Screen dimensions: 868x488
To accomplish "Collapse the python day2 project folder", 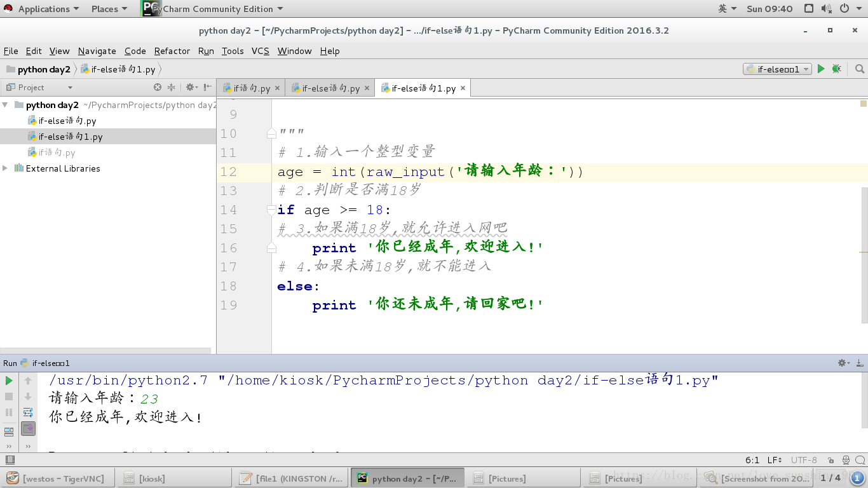I will point(5,105).
